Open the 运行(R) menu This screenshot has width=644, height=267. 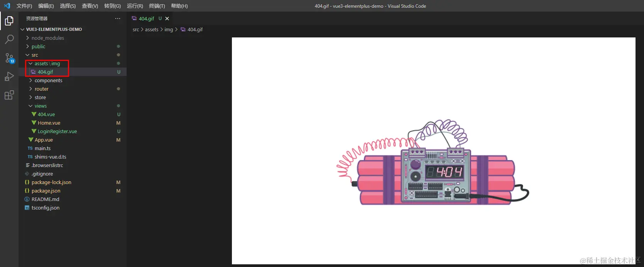(x=135, y=6)
